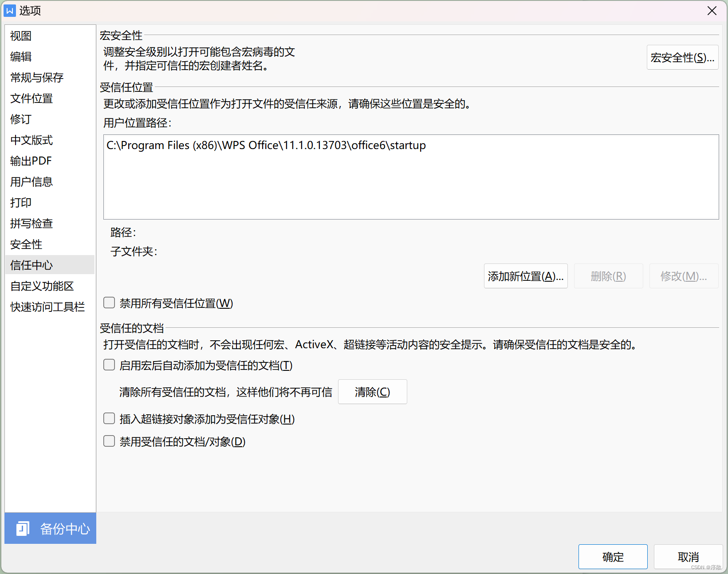This screenshot has height=574, width=728.
Task: Choose 输出PDF in sidebar
Action: point(50,161)
